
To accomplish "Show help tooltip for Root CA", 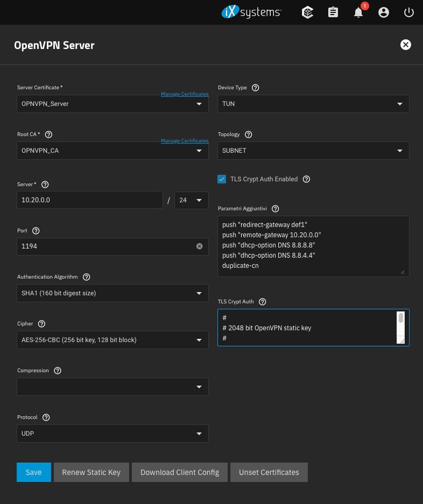I will point(50,134).
